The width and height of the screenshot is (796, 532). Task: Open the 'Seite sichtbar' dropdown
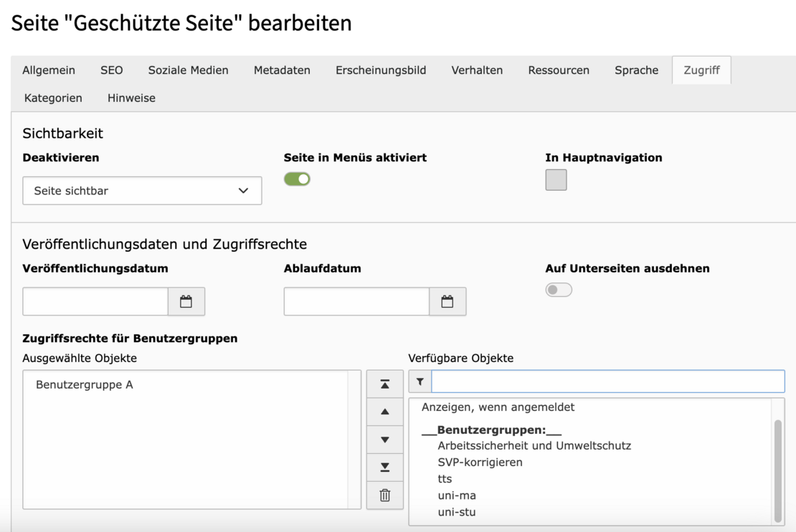click(142, 191)
